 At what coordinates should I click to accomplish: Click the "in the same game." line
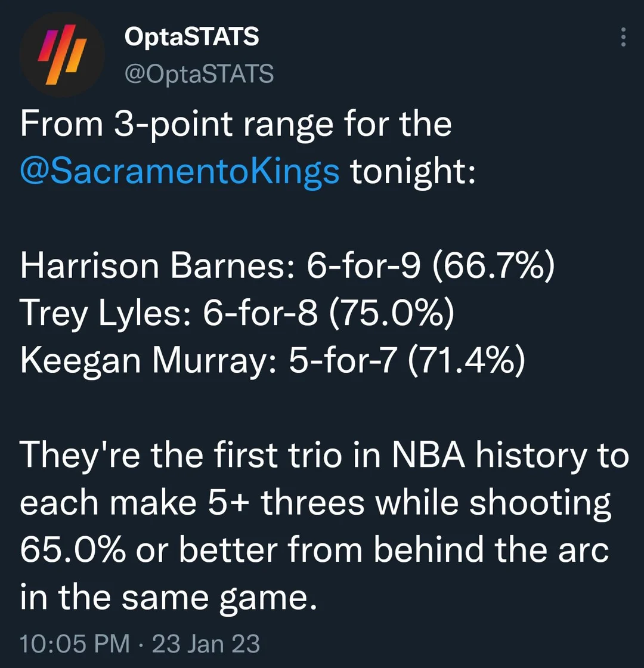tap(168, 598)
